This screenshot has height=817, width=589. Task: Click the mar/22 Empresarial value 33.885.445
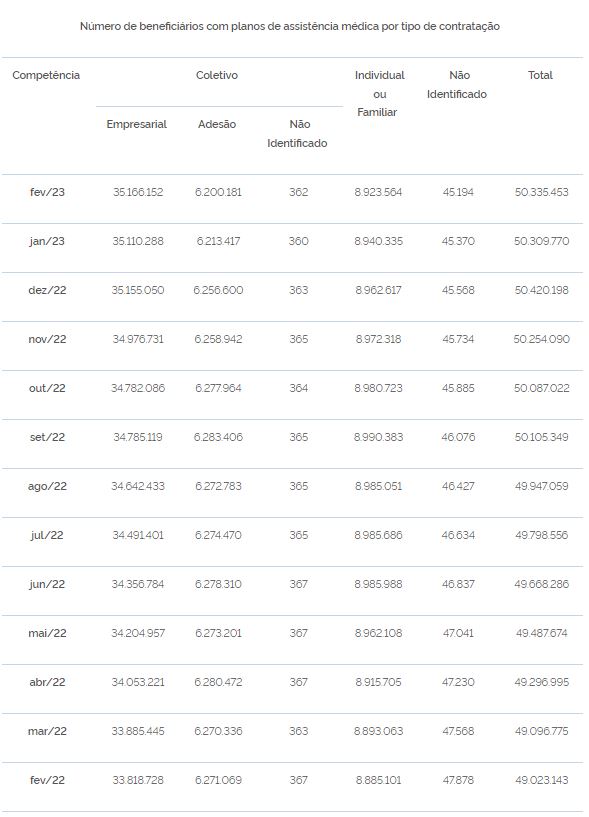tap(138, 731)
